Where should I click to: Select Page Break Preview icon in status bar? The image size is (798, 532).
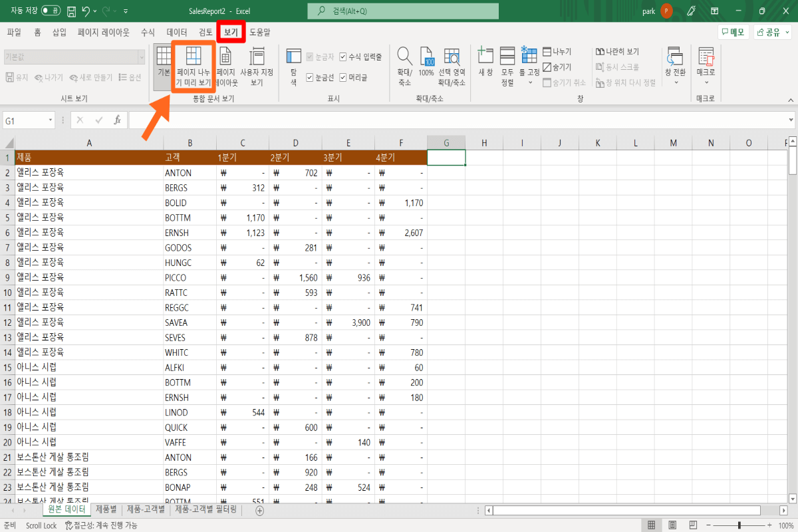point(693,525)
